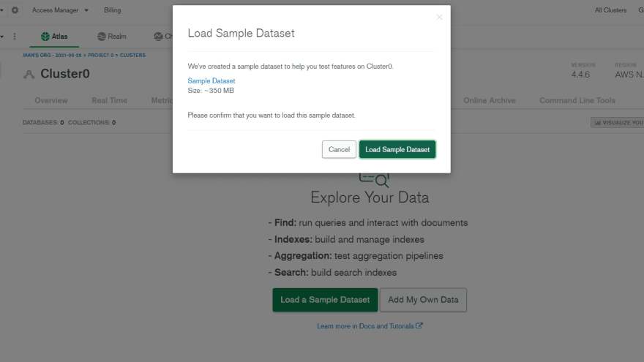This screenshot has height=362, width=644.
Task: Open PROJECT 0 breadcrumb link
Action: point(101,55)
